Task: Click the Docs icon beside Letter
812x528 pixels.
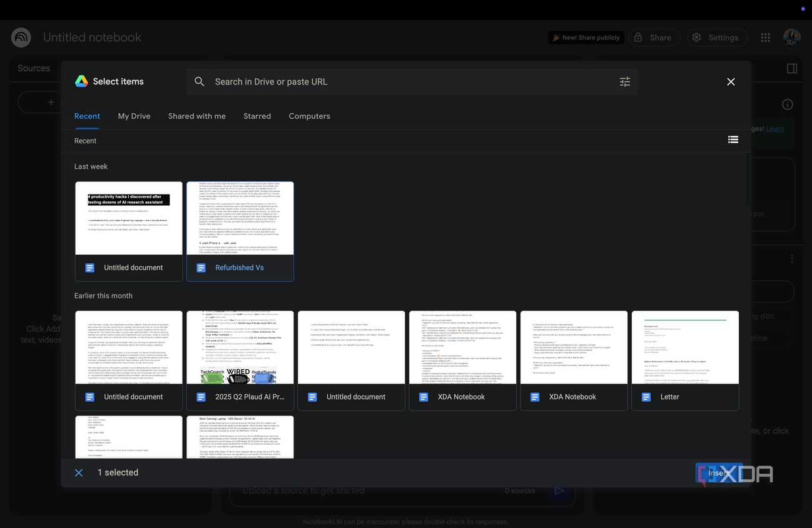Action: pyautogui.click(x=646, y=397)
